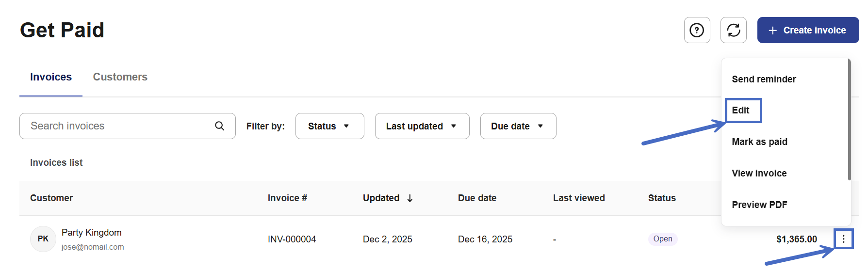Choose Send reminder from the menu

pos(764,80)
